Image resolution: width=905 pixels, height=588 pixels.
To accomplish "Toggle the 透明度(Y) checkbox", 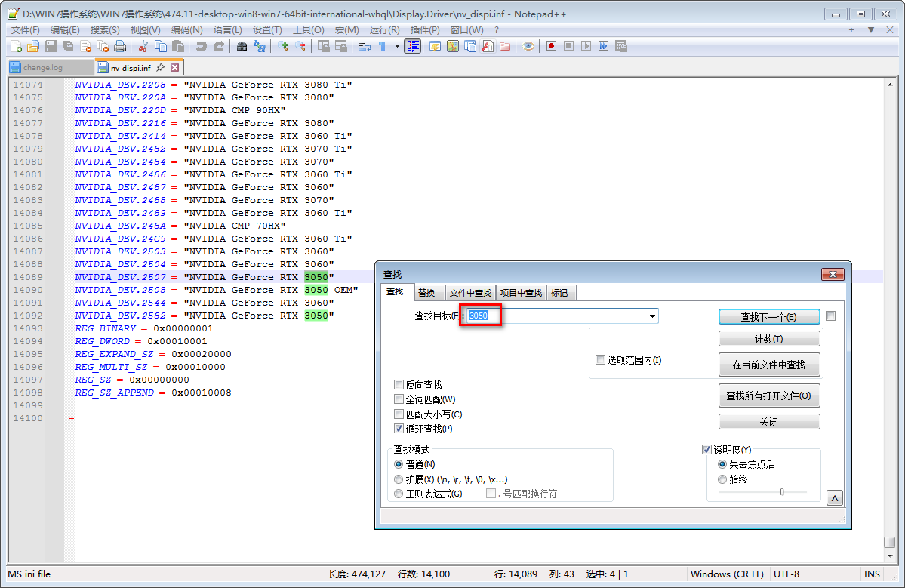I will point(706,450).
